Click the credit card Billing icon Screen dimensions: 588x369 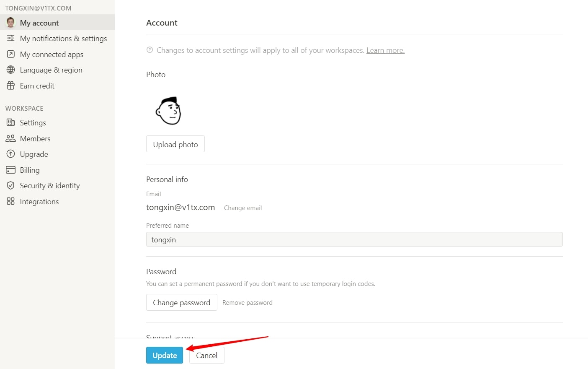(10, 170)
